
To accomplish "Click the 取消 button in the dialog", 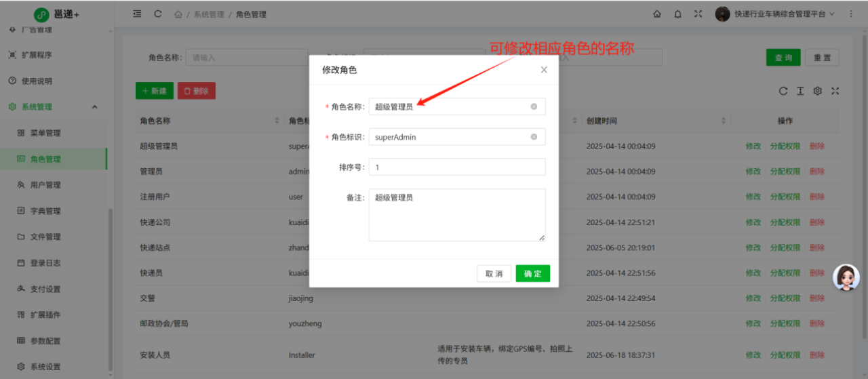I will point(494,273).
